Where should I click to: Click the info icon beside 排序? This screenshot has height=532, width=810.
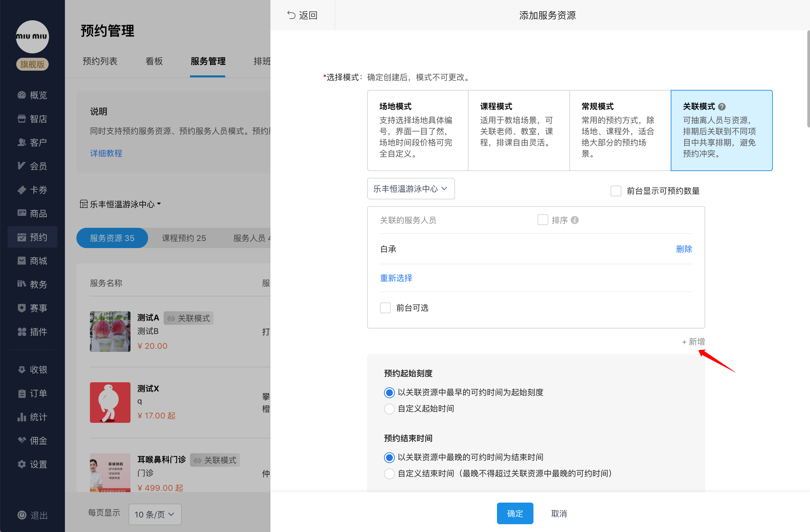coord(574,220)
